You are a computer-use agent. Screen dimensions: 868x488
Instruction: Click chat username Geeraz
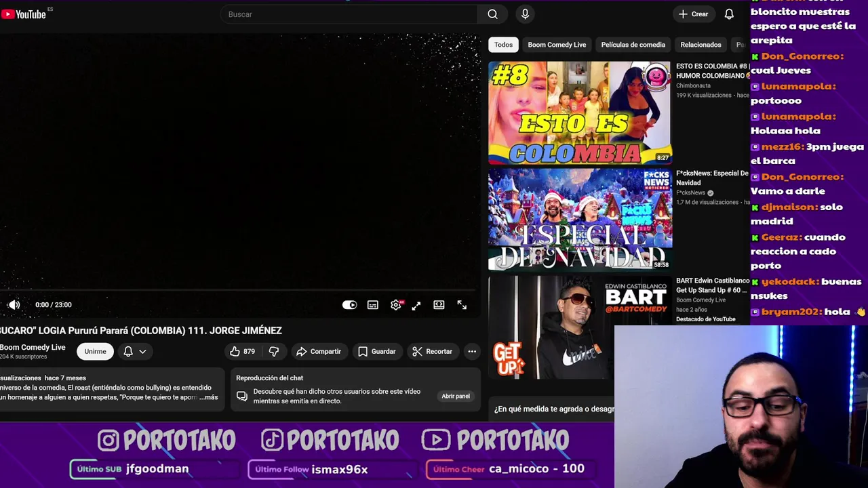[x=781, y=237]
